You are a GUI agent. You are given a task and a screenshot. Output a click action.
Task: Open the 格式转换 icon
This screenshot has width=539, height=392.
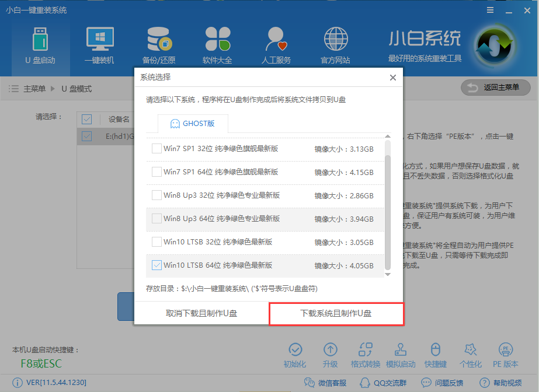[366, 350]
